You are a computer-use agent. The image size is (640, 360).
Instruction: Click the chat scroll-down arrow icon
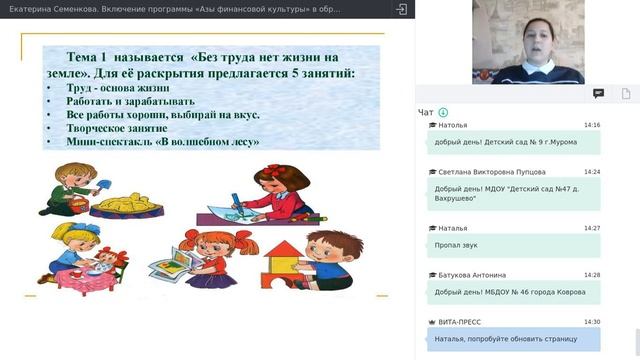(x=443, y=112)
